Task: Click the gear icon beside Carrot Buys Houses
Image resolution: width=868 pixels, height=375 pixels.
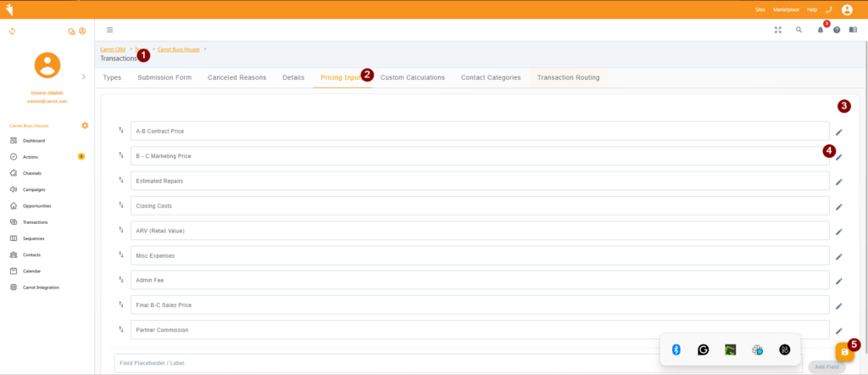Action: coord(85,126)
